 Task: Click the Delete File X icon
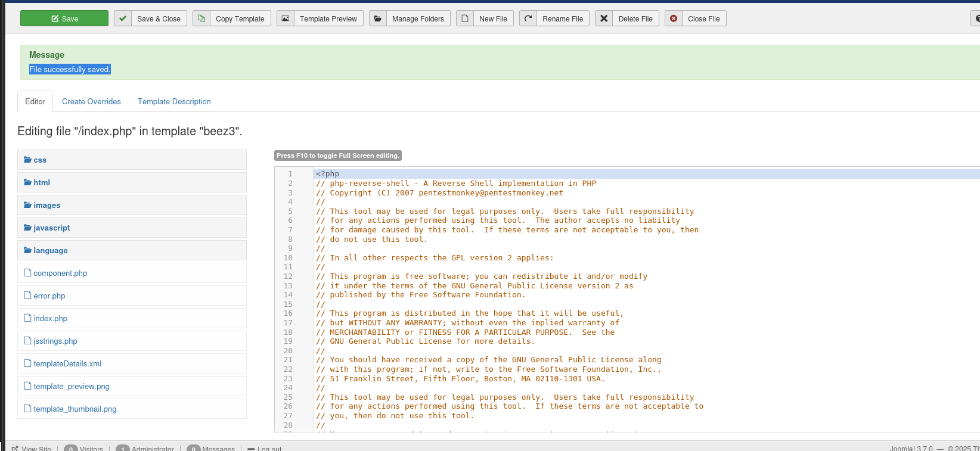tap(604, 18)
